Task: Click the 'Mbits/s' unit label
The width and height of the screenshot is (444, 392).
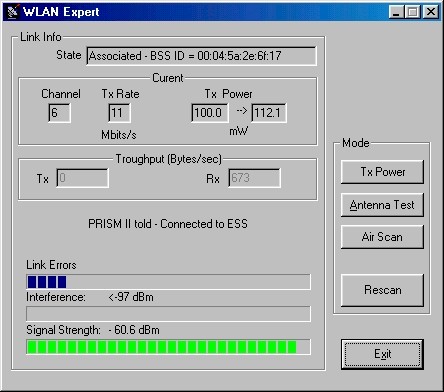Action: pyautogui.click(x=119, y=135)
